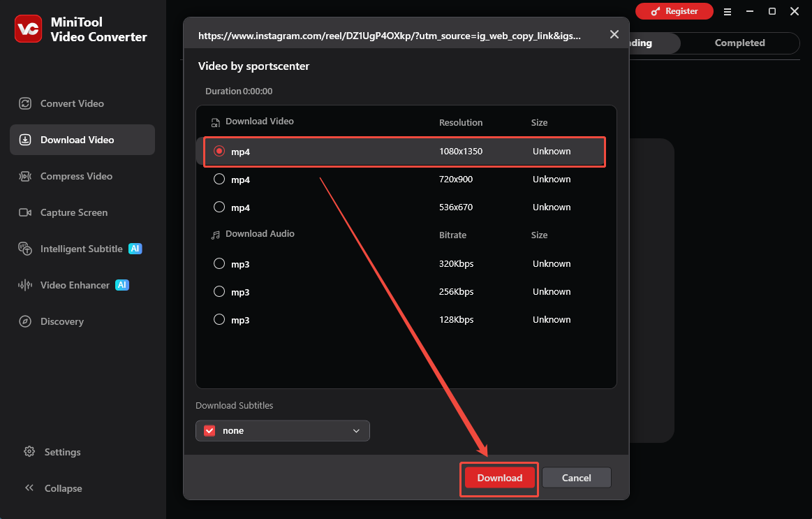Click the red Download button
Image resolution: width=812 pixels, height=519 pixels.
point(500,478)
